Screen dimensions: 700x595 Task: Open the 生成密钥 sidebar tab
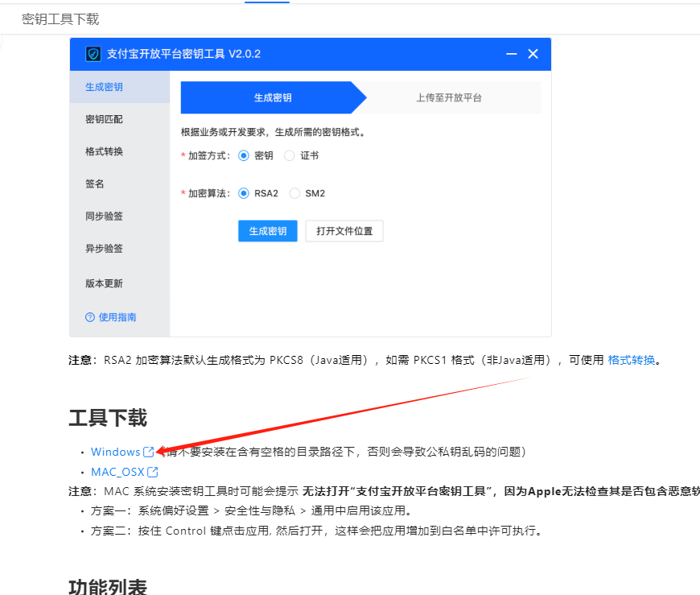(120, 87)
